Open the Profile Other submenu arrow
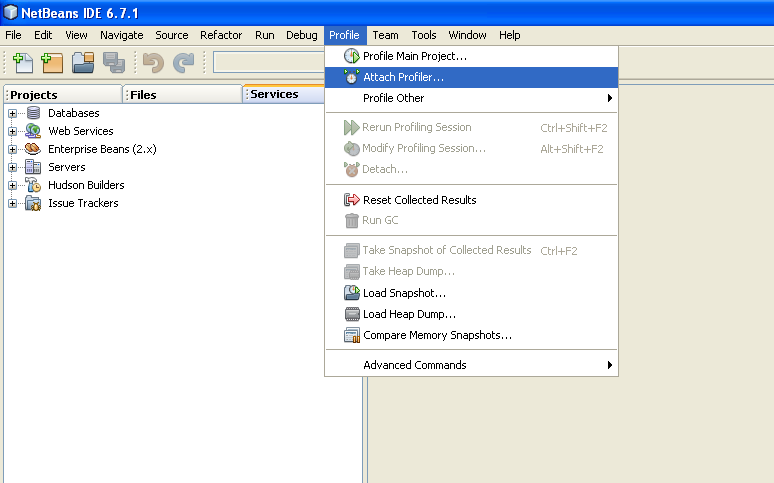The width and height of the screenshot is (774, 483). point(610,98)
